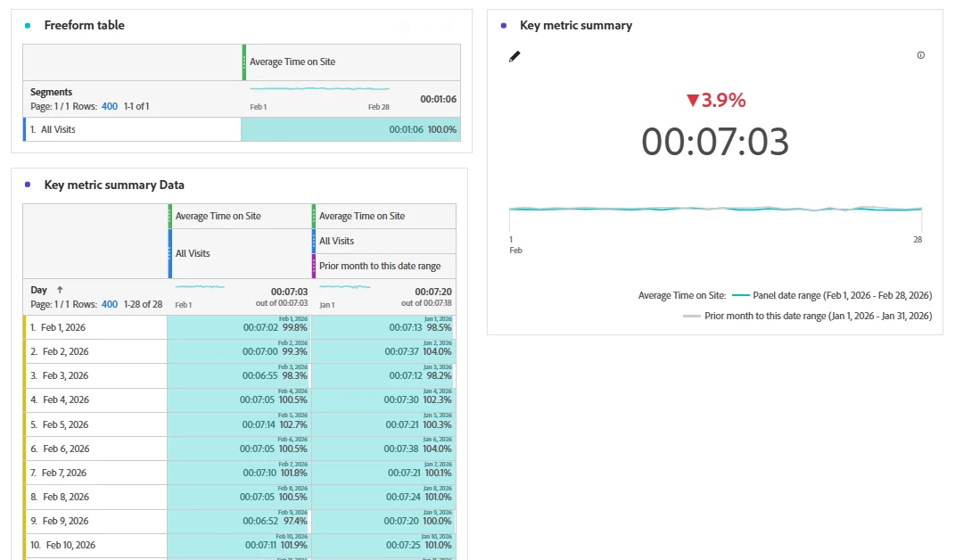Open the 400 rows link in Freeform table
The height and width of the screenshot is (560, 955).
[110, 106]
